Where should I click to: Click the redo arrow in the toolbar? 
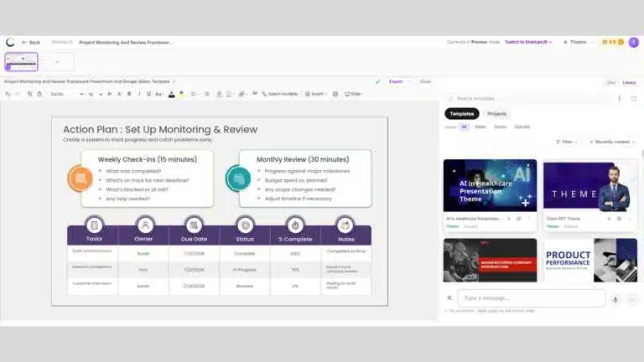click(x=18, y=94)
